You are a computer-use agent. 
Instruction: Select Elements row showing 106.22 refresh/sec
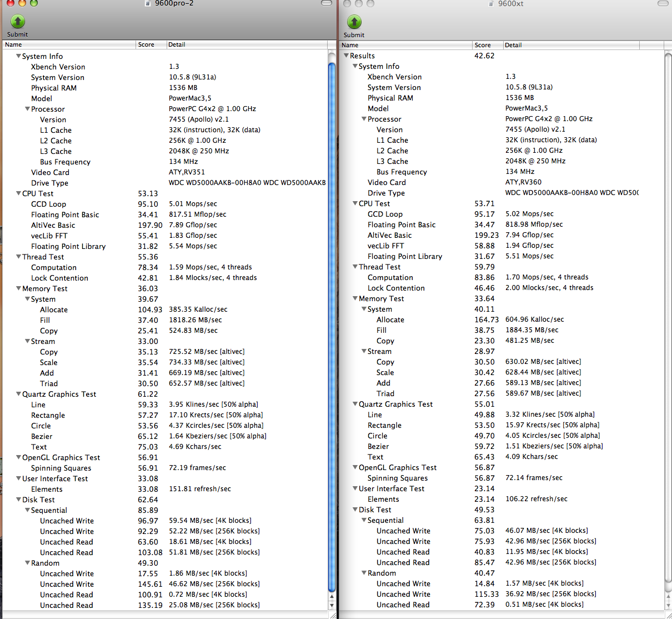pos(502,499)
